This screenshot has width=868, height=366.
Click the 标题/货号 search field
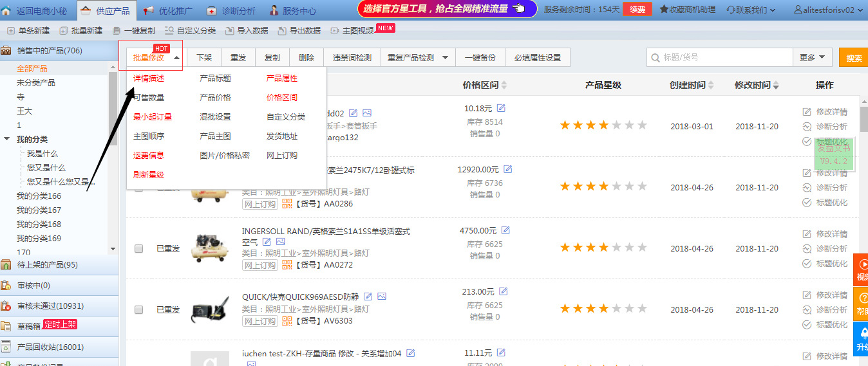tap(720, 57)
